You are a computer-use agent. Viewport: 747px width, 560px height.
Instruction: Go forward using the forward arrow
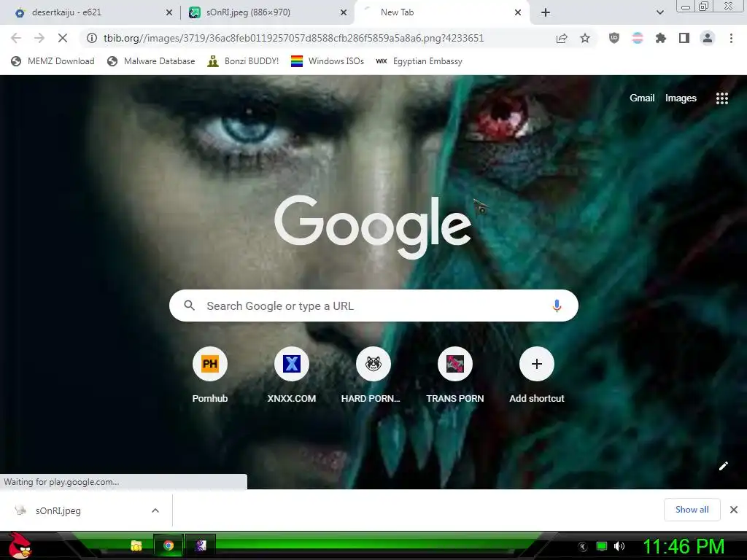click(x=39, y=38)
